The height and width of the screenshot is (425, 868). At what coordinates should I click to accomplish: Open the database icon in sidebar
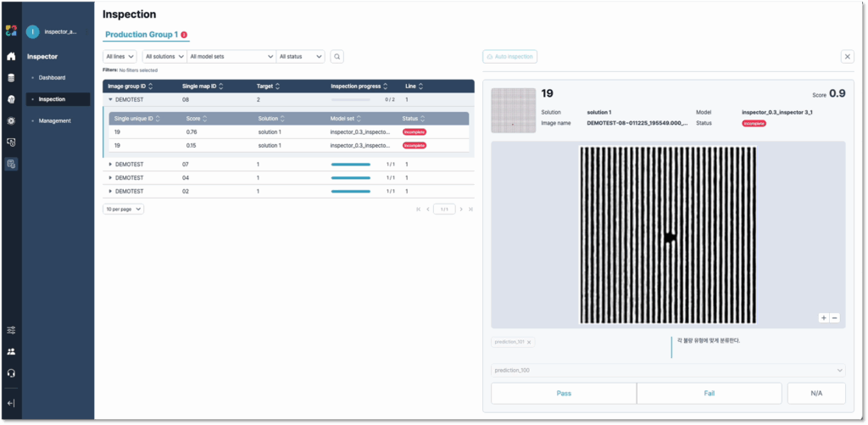click(11, 78)
